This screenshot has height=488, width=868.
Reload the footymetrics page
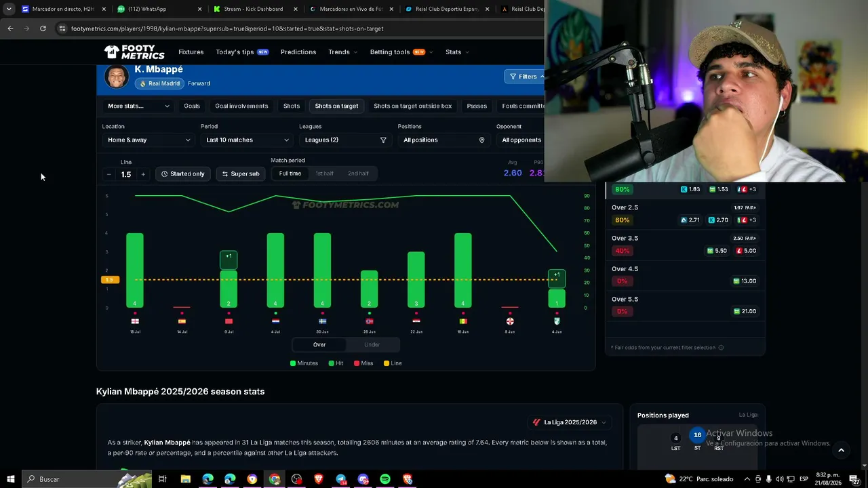click(x=43, y=28)
